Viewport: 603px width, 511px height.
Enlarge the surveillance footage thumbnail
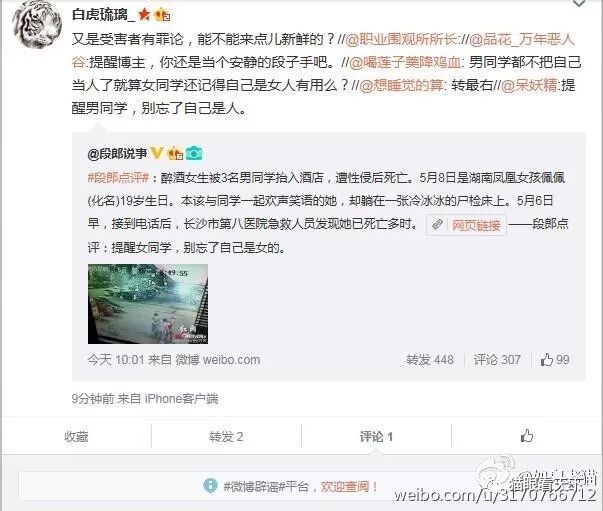(148, 304)
